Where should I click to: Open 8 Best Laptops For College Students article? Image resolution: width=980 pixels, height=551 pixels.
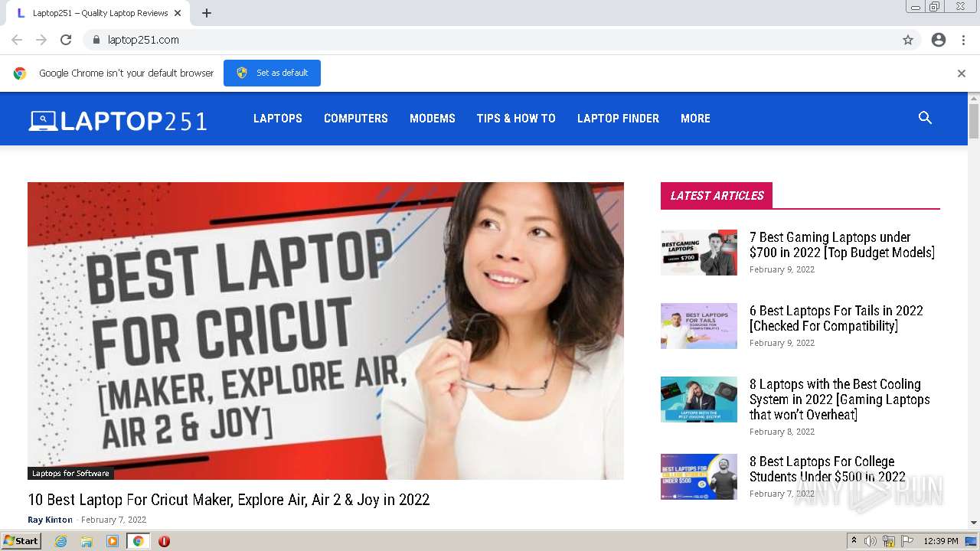click(x=828, y=469)
